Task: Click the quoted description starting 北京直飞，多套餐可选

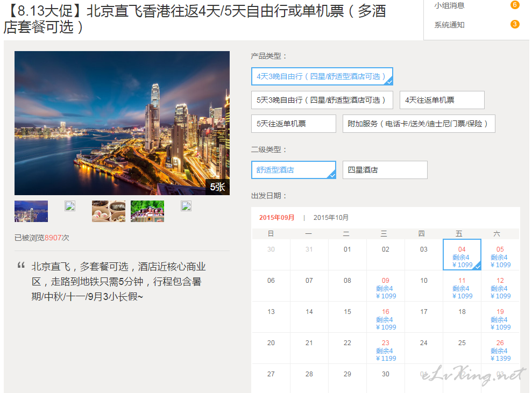Action: point(119,281)
